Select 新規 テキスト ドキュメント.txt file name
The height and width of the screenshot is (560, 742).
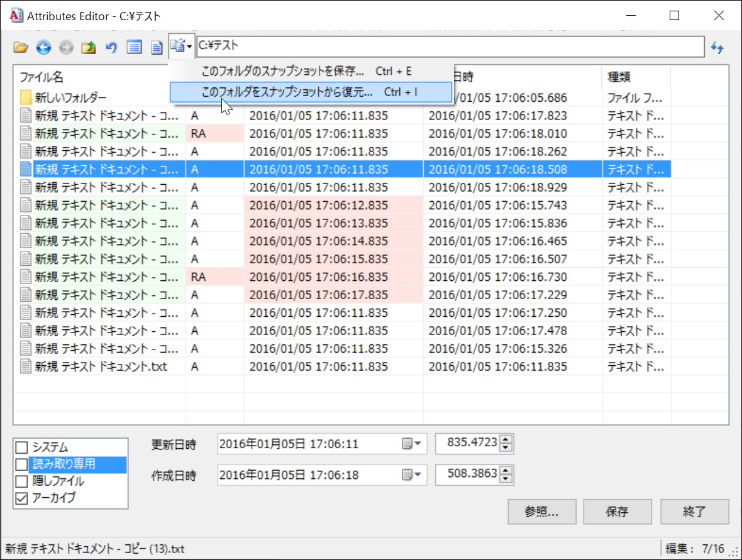(x=101, y=366)
